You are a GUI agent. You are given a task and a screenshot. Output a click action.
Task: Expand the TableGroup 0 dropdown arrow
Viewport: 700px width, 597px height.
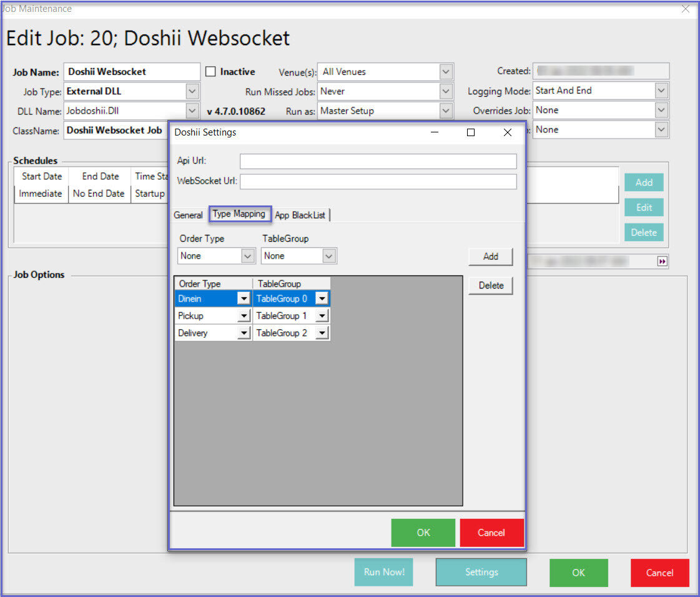pyautogui.click(x=322, y=298)
